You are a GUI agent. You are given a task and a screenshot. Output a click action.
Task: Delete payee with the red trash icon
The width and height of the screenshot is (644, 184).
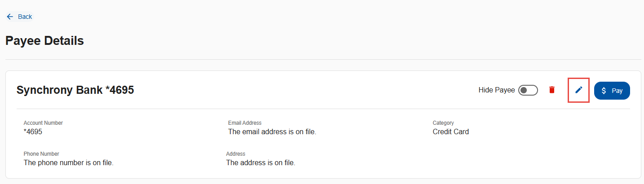[x=552, y=90]
